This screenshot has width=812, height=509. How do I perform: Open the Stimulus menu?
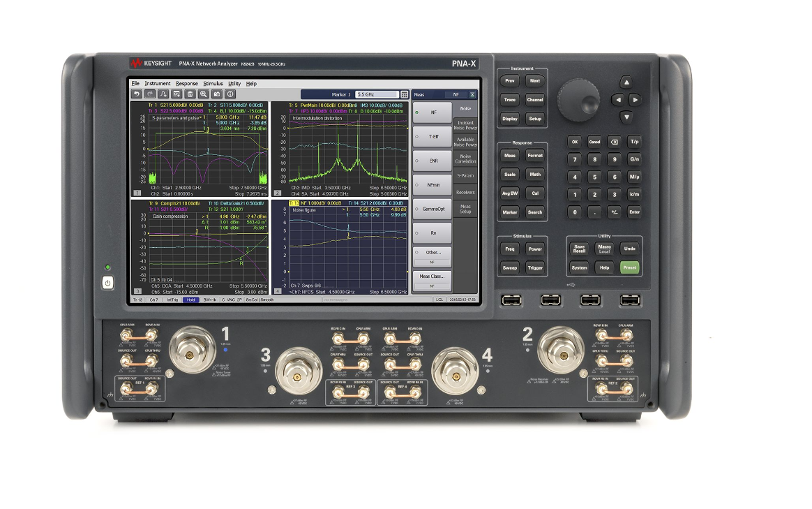(213, 83)
